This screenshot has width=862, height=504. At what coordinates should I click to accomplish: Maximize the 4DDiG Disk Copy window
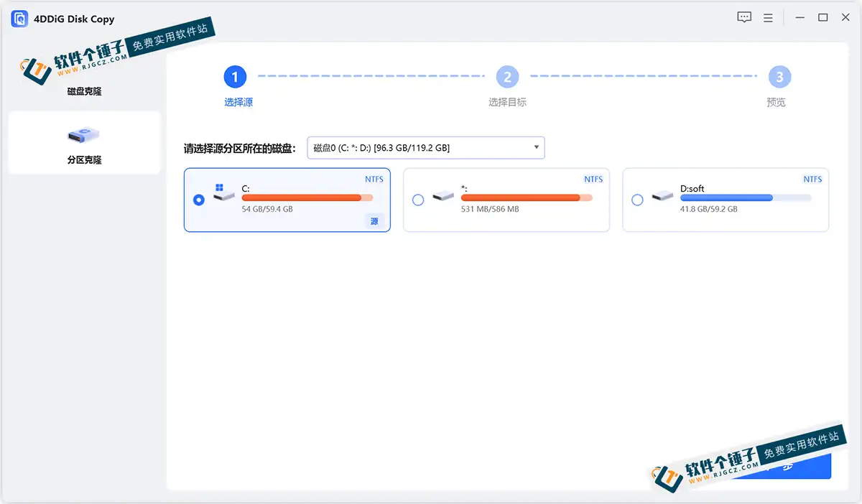tap(823, 18)
